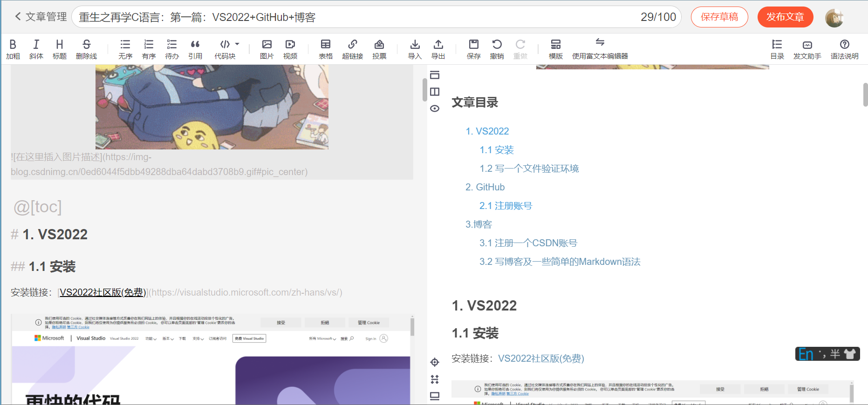
Task: Open code block language dropdown arrow
Action: [237, 44]
